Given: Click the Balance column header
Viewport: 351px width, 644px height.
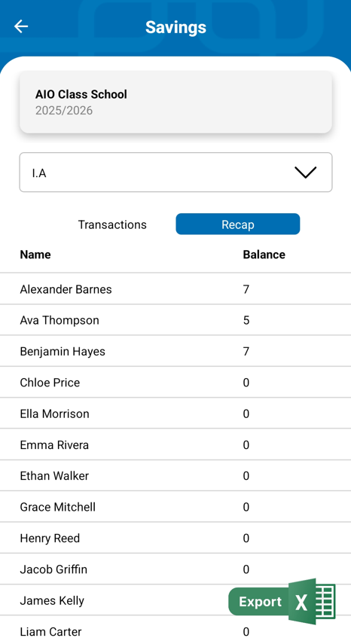Looking at the screenshot, I should coord(264,255).
